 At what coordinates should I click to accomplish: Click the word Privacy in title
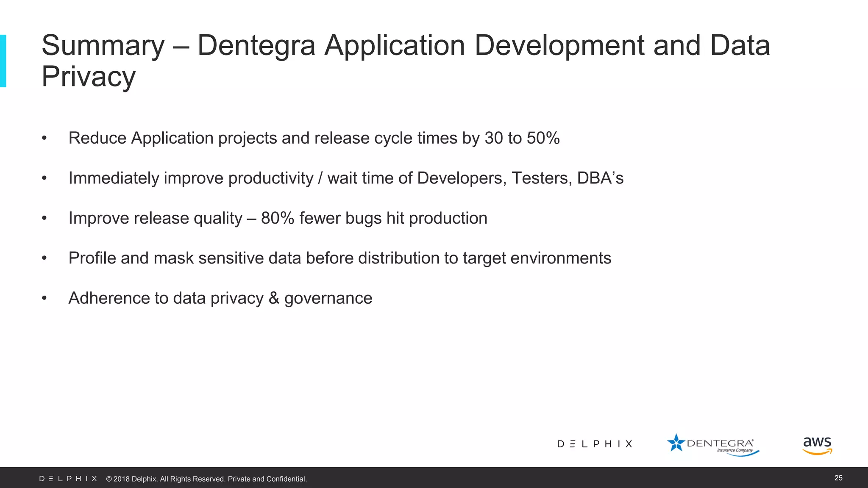pyautogui.click(x=89, y=77)
